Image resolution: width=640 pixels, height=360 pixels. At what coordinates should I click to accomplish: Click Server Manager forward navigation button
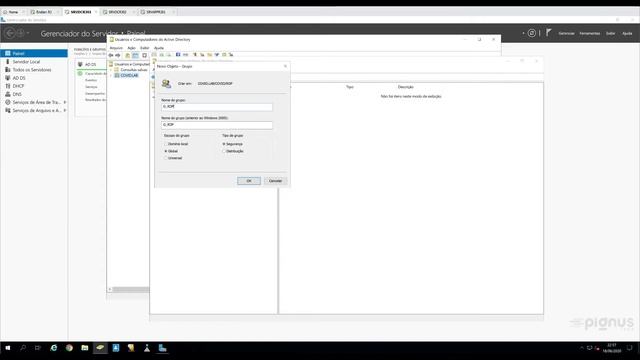pos(20,33)
